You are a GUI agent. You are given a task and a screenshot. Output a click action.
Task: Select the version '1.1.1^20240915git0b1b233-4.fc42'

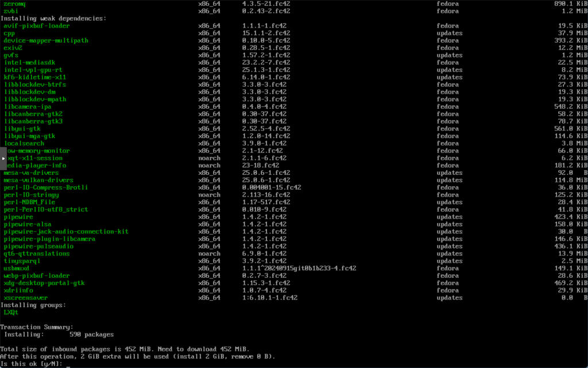tap(299, 269)
